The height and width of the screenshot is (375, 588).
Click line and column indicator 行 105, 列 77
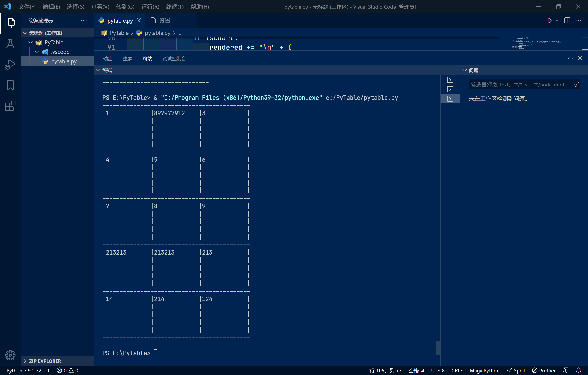click(385, 370)
